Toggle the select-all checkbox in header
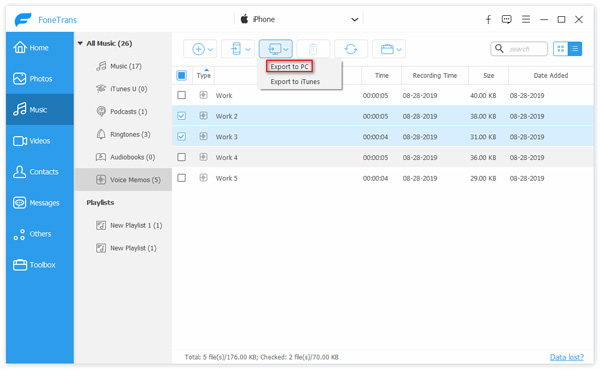 182,75
